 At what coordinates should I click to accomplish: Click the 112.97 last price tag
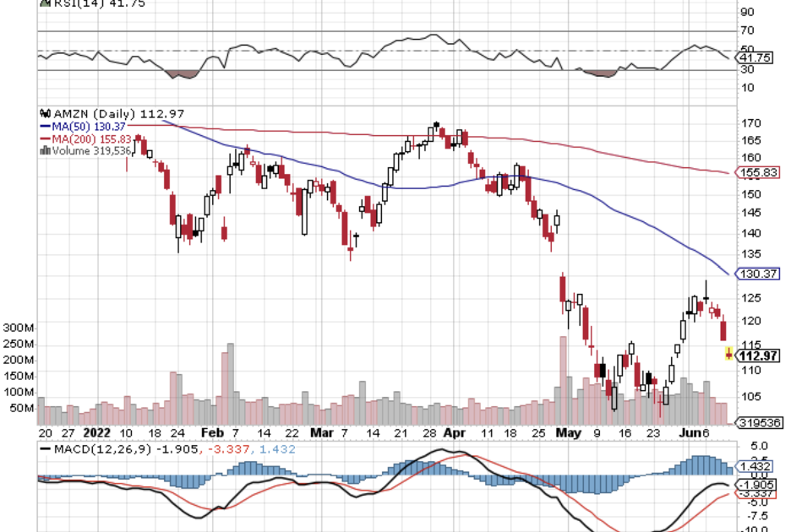pos(757,356)
